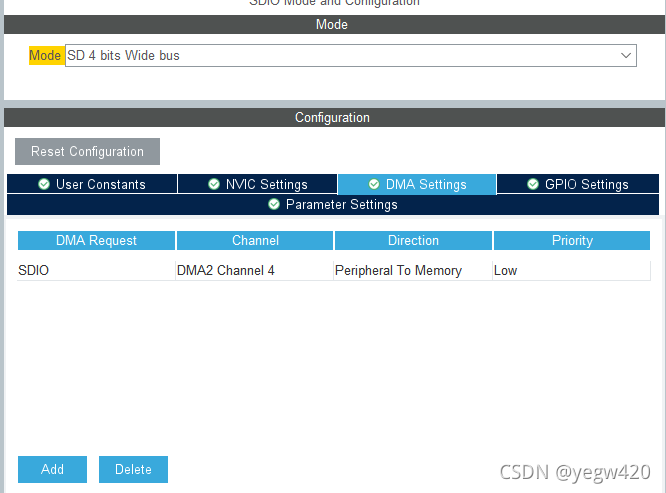Click the green check icon beside NVIC Settings

click(x=214, y=184)
